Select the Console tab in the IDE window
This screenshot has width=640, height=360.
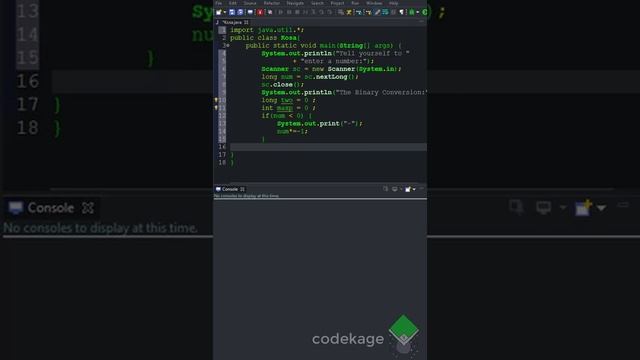(x=230, y=189)
